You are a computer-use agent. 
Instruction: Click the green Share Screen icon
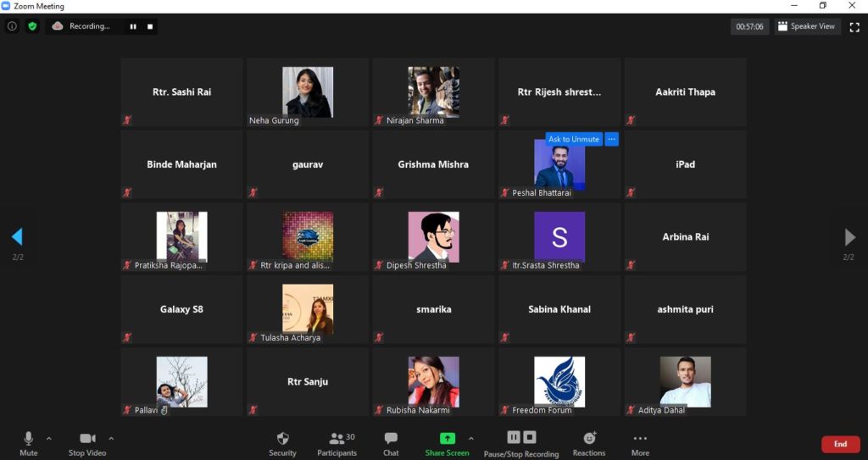447,439
